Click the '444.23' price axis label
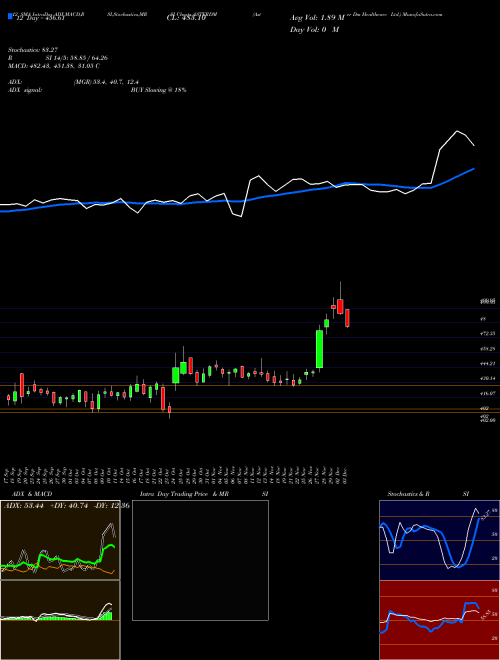Viewport: 500px width, 660px height. pyautogui.click(x=489, y=363)
